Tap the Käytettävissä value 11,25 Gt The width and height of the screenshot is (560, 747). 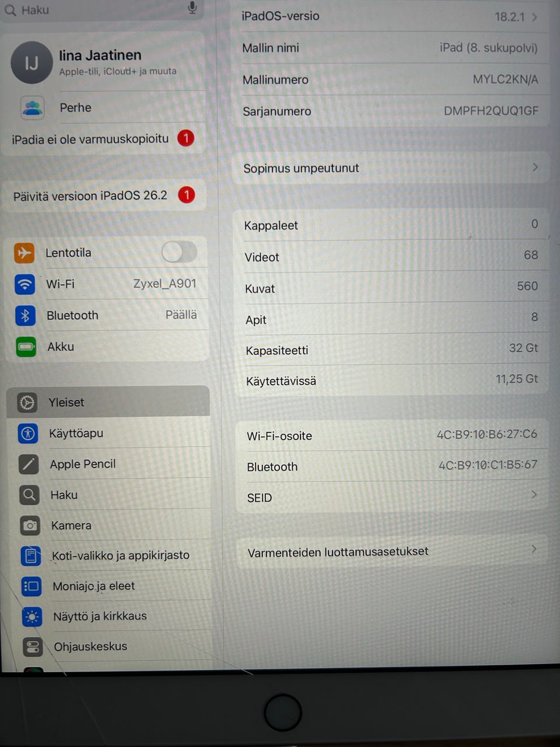point(517,379)
